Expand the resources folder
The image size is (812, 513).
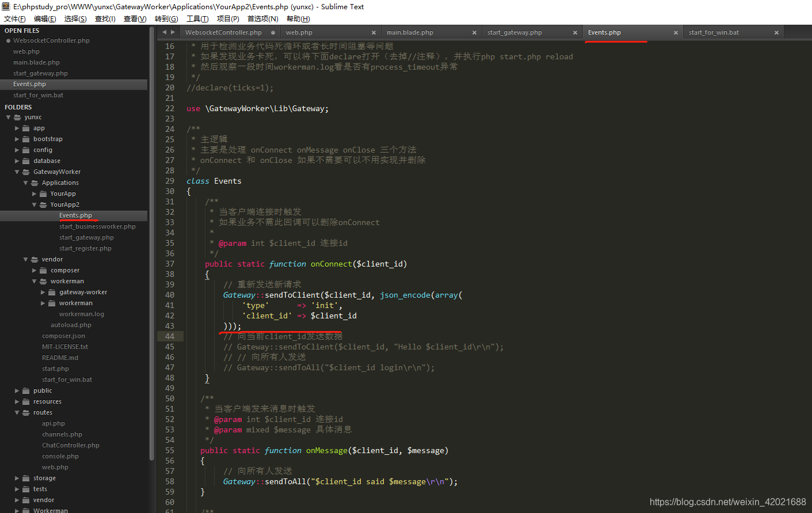point(17,401)
